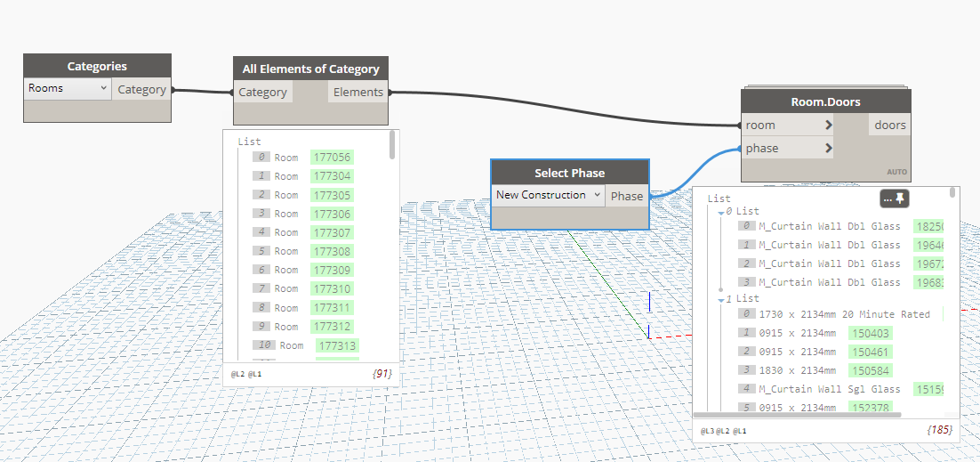Click element ID 177313
980x462 pixels.
(338, 345)
